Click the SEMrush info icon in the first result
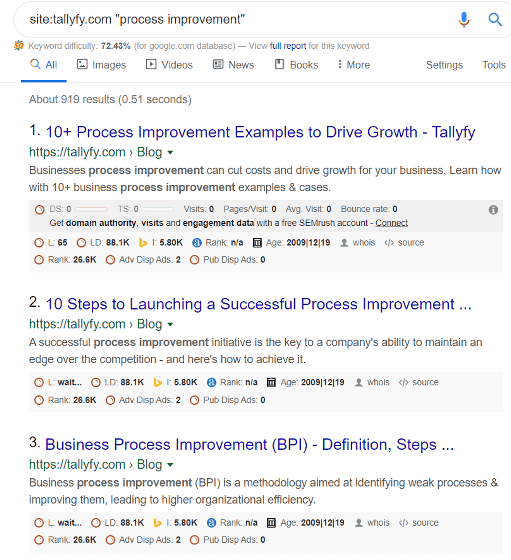The image size is (511, 560). [493, 210]
